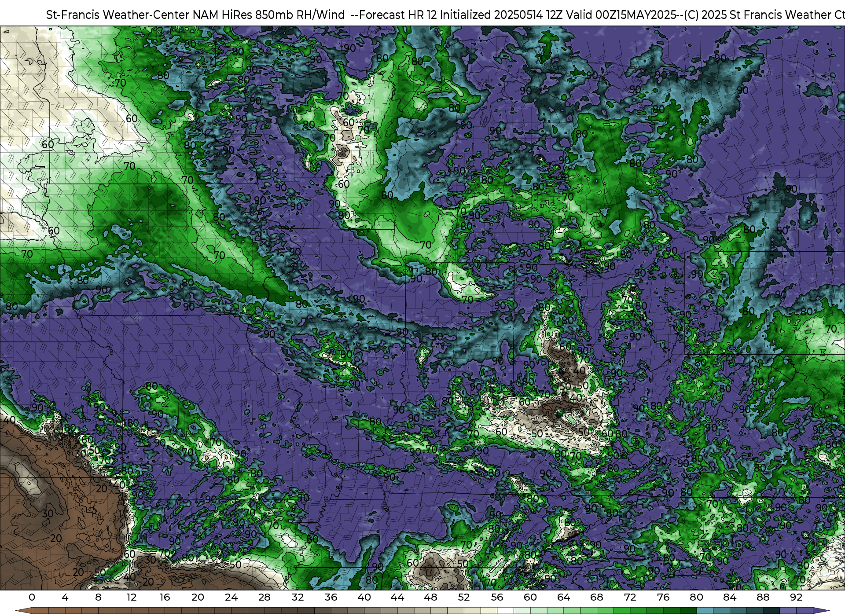Screen dimensions: 845x616
Task: Choose the '76' value on the colorbar
Action: point(663,597)
